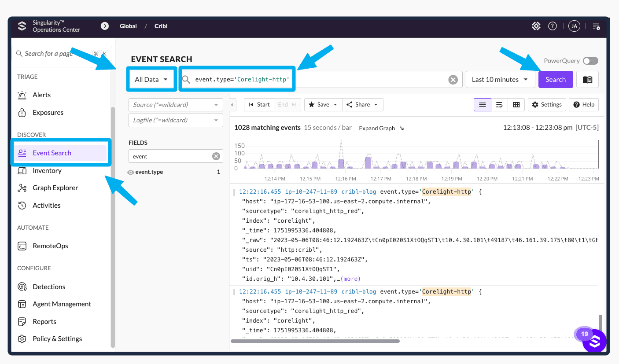This screenshot has height=364, width=619.
Task: Open Graph Explorer from sidebar
Action: click(55, 188)
